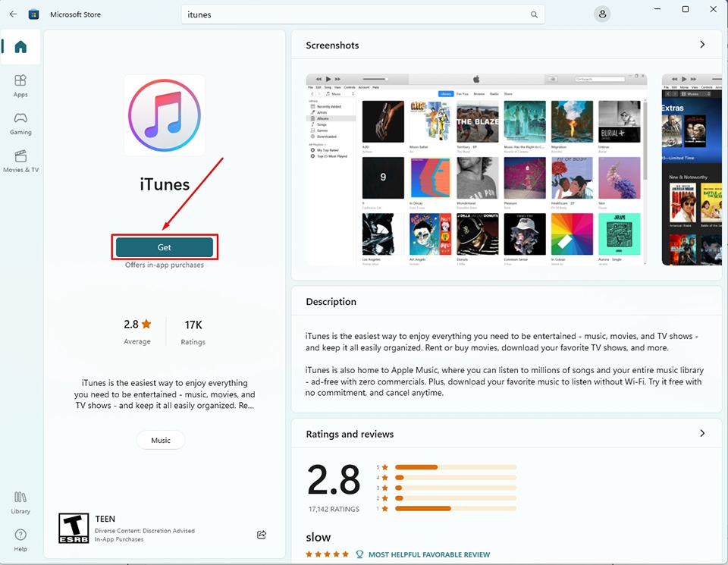The width and height of the screenshot is (728, 565).
Task: Click the 2-star rating bar
Action: coord(456,498)
